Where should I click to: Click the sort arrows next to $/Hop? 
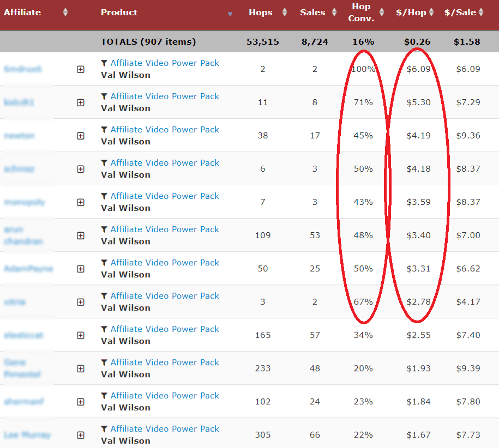[x=431, y=13]
